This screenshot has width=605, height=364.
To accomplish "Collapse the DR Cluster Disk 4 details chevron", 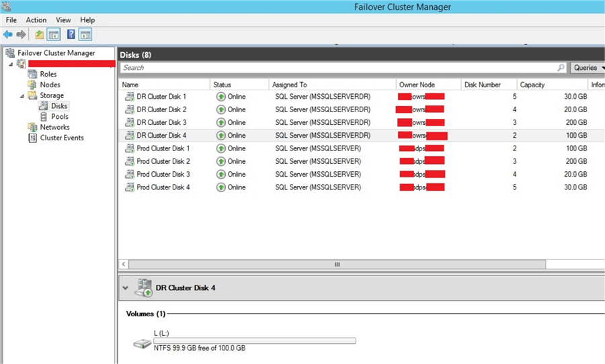I will [x=125, y=288].
